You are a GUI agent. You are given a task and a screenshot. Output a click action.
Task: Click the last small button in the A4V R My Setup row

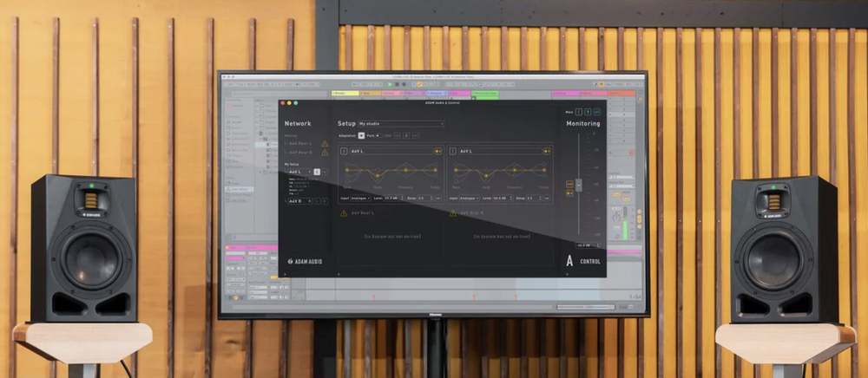tap(325, 201)
